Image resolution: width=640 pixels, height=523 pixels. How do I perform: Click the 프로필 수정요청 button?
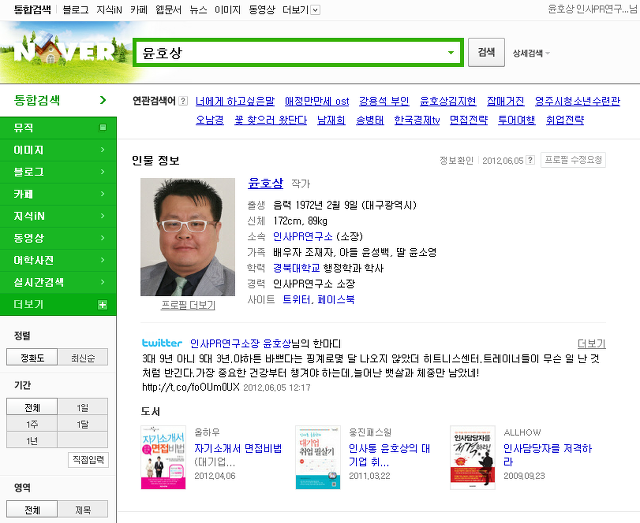[x=573, y=160]
